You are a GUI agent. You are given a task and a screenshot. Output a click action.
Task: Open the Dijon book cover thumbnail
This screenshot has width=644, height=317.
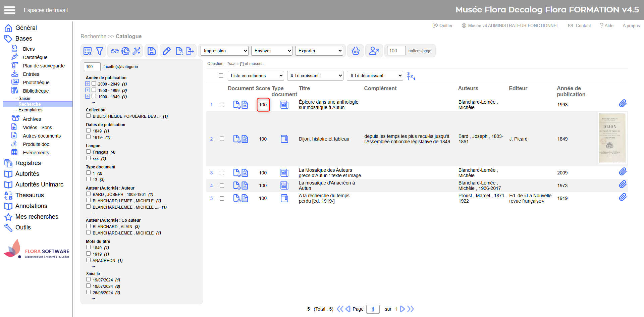[612, 138]
